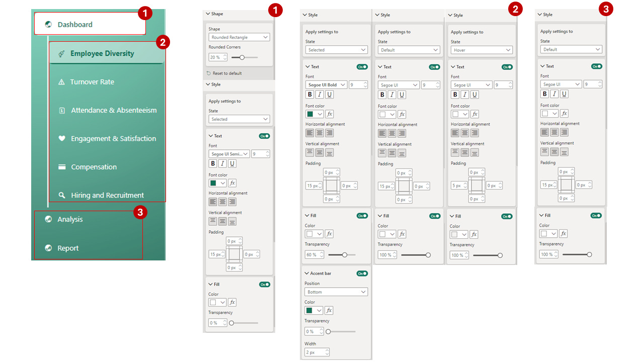The height and width of the screenshot is (362, 644).
Task: Center text horizontally in the Hover state panel
Action: pyautogui.click(x=465, y=133)
